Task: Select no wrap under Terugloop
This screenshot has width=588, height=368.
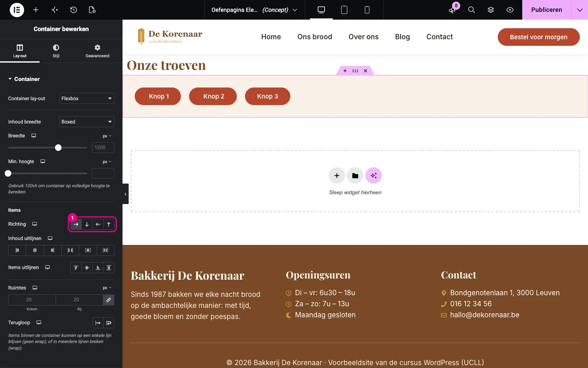Action: [x=98, y=323]
